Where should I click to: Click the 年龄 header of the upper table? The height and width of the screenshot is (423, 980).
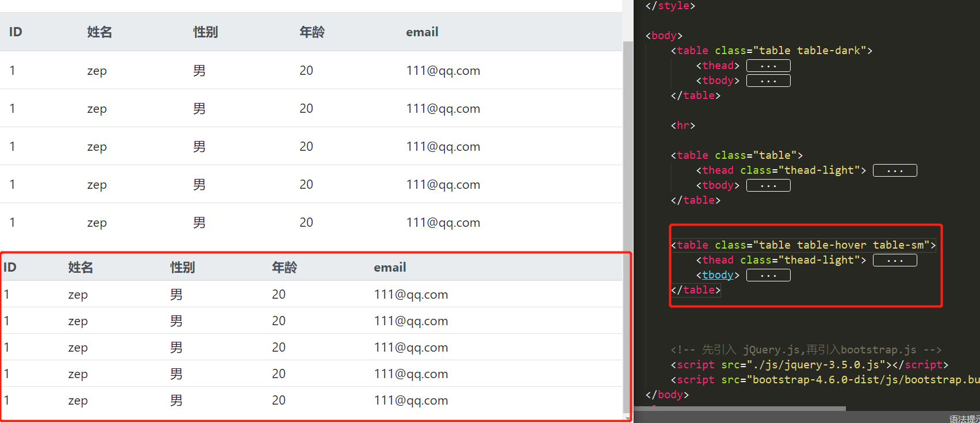pyautogui.click(x=312, y=32)
